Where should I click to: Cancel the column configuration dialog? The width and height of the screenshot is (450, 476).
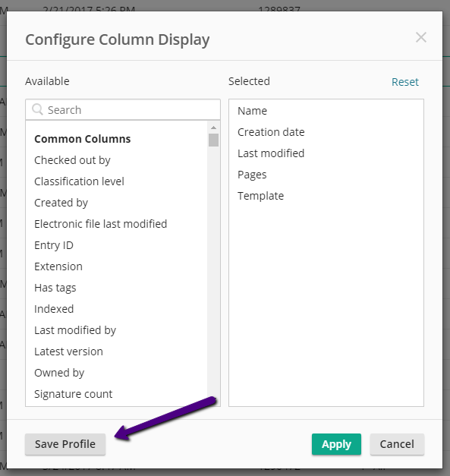click(397, 444)
